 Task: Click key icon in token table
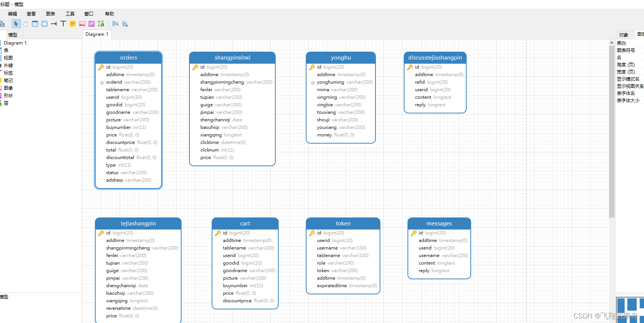[x=312, y=233]
